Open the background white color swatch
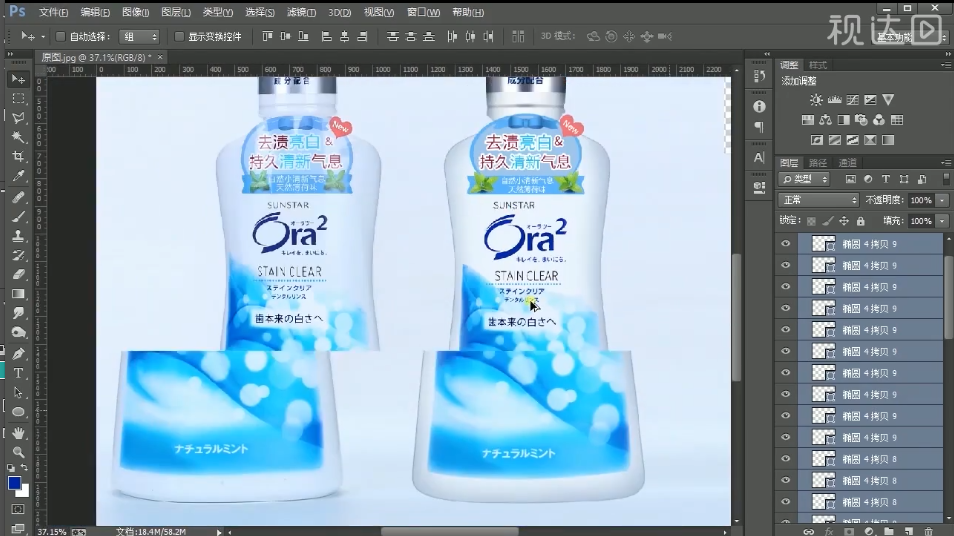Screen dimensions: 954x536 pyautogui.click(x=24, y=492)
